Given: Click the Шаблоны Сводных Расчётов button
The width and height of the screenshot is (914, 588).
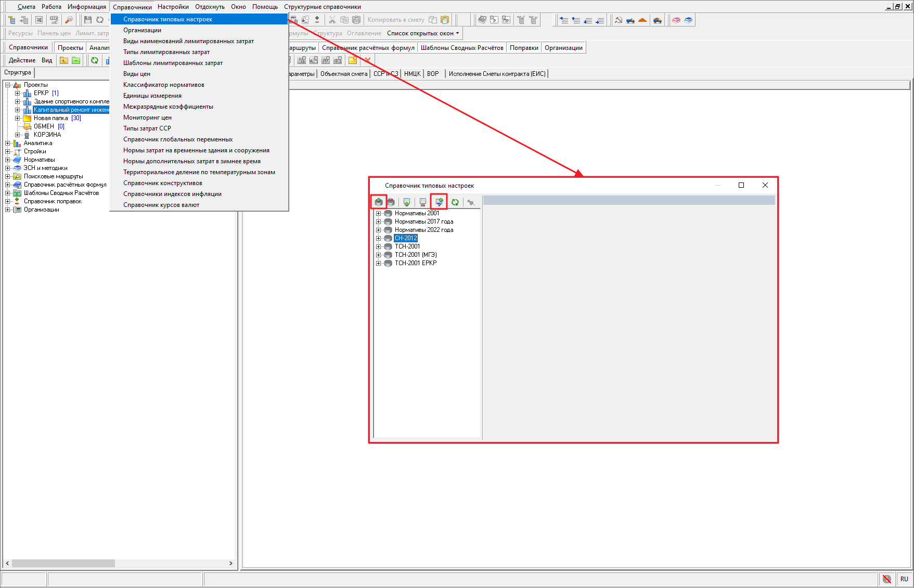Looking at the screenshot, I should (462, 48).
